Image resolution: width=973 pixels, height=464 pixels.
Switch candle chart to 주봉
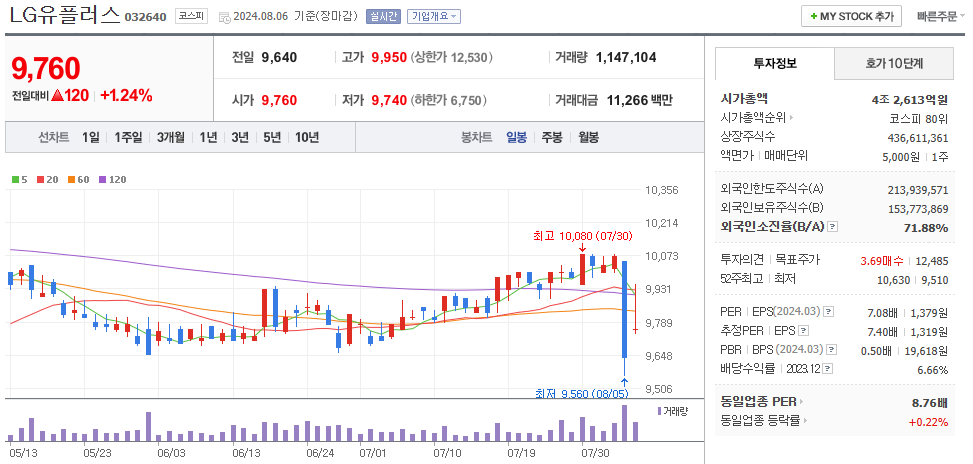552,138
